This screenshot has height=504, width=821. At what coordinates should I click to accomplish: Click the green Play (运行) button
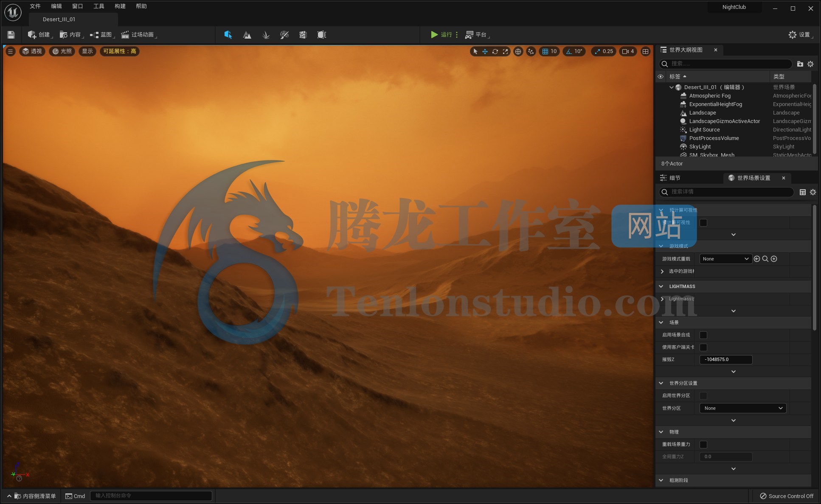point(441,35)
